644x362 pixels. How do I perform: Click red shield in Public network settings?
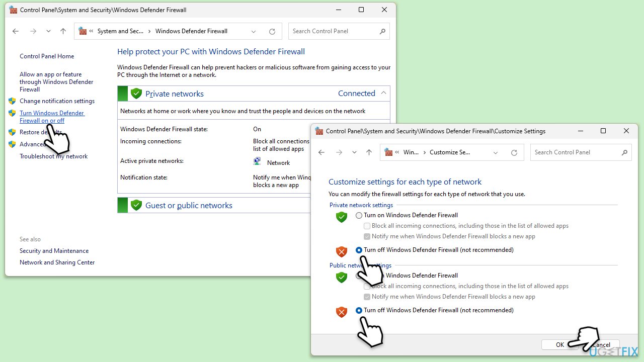342,312
